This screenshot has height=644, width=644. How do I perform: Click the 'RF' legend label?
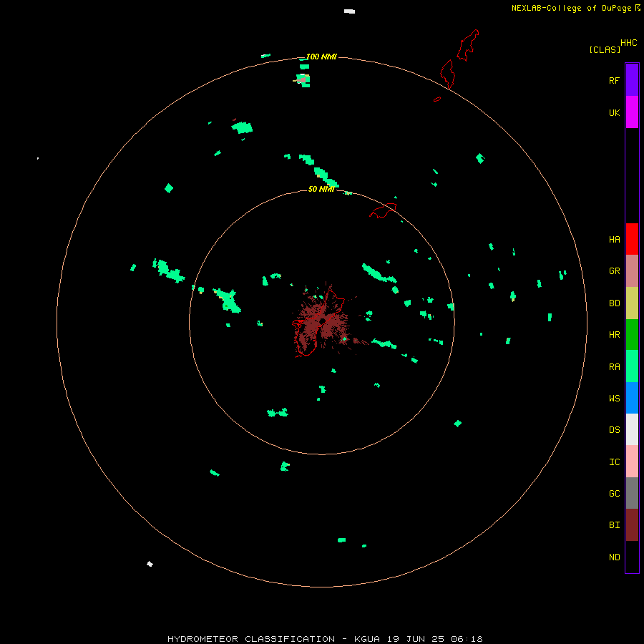coord(614,80)
